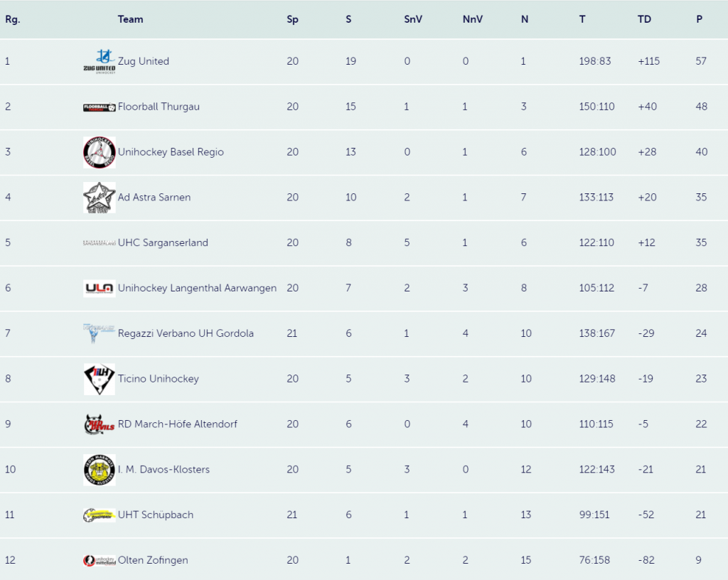Select UHC Sarganserland team name
Screen dimensions: 728x580
pyautogui.click(x=163, y=242)
